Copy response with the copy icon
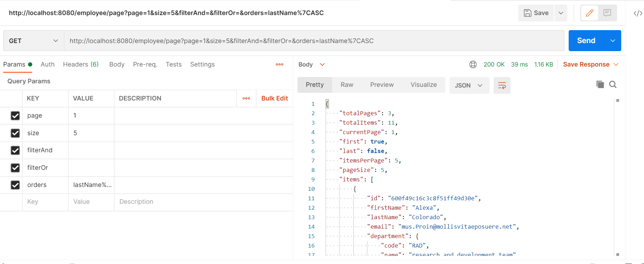Image resolution: width=644 pixels, height=264 pixels. pyautogui.click(x=600, y=84)
